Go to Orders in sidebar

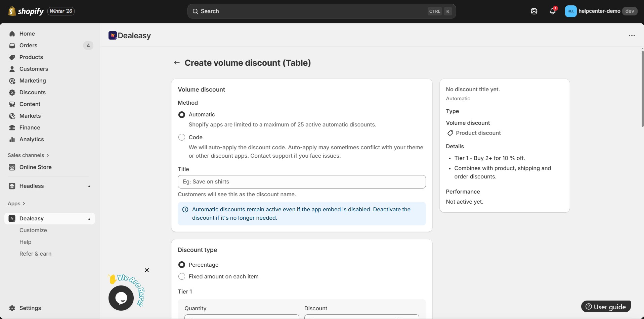pos(28,45)
